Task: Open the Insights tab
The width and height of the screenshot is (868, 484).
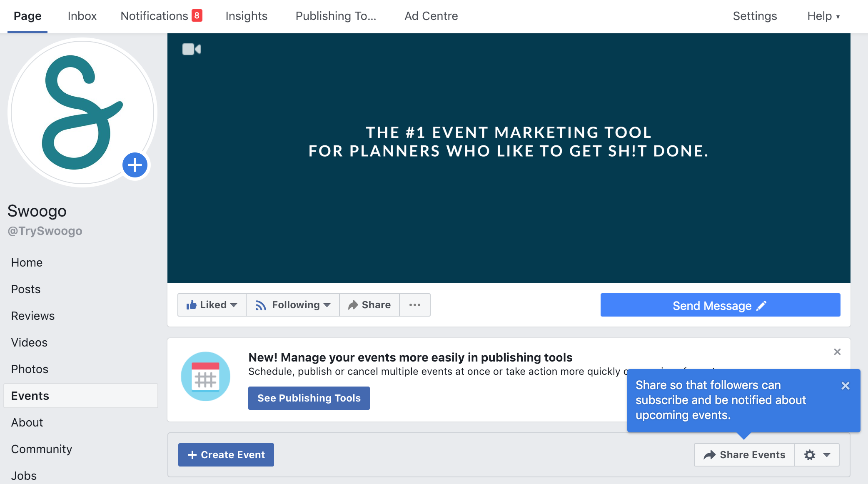Action: click(x=247, y=16)
